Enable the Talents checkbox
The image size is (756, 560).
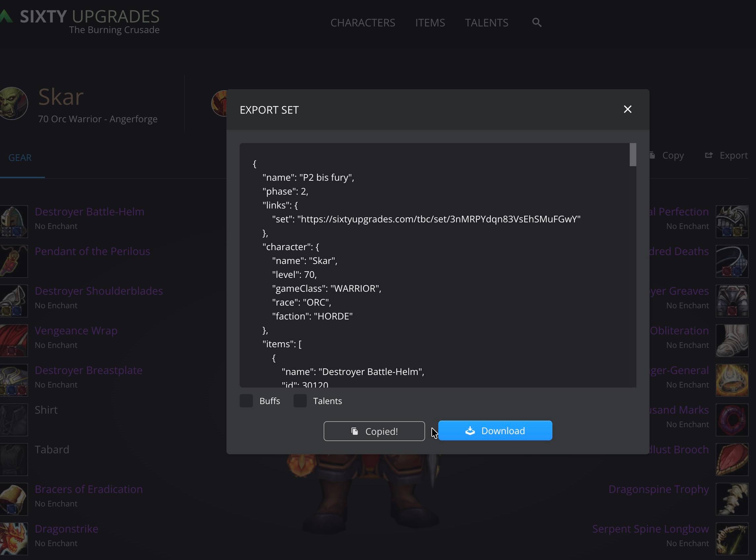click(300, 401)
